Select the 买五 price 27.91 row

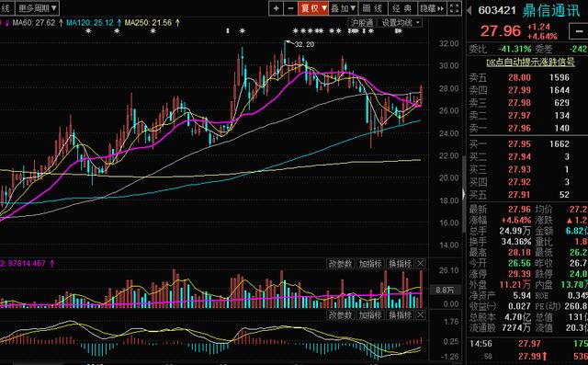[x=527, y=196]
